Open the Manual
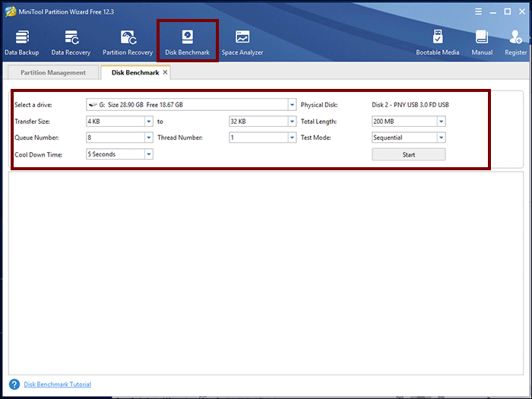The image size is (532, 399). click(x=482, y=43)
